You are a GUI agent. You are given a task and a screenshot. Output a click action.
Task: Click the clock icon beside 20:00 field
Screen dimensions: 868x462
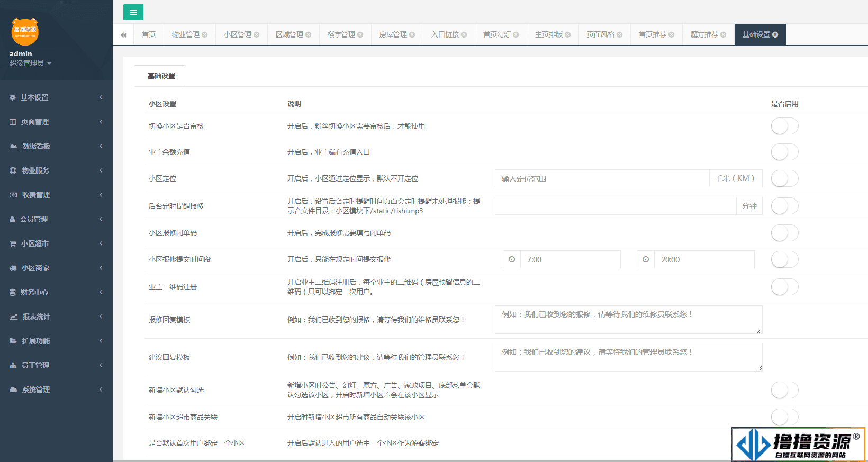pos(646,259)
